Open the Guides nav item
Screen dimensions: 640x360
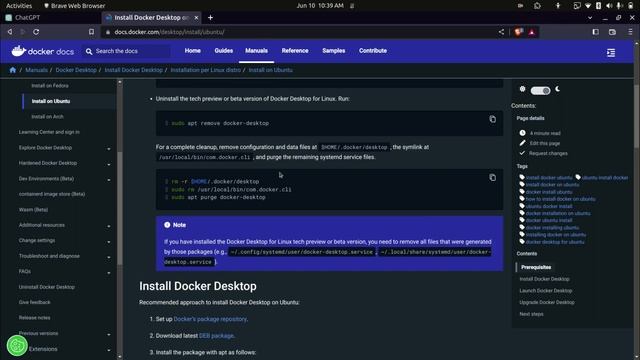224,51
